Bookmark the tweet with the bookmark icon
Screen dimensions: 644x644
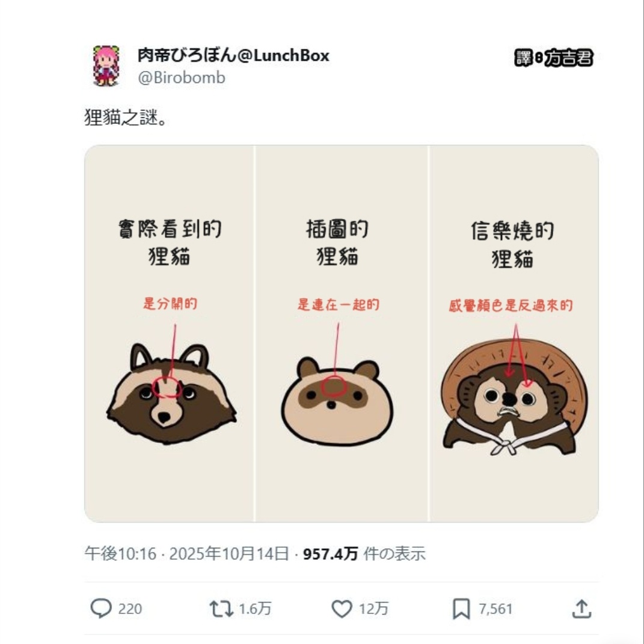[x=461, y=609]
